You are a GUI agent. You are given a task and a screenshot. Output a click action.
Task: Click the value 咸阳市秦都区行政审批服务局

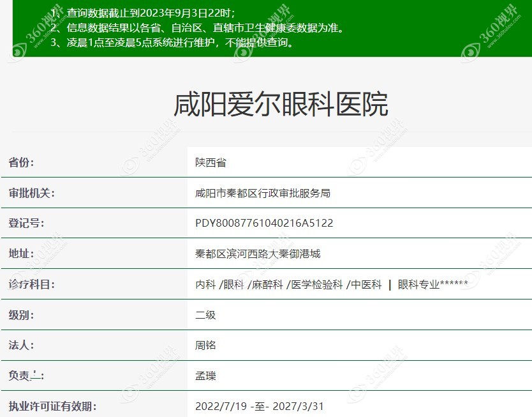pyautogui.click(x=263, y=193)
